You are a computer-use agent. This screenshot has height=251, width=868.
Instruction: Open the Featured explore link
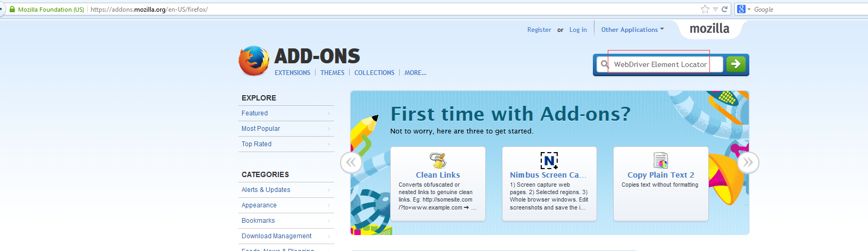click(286, 113)
